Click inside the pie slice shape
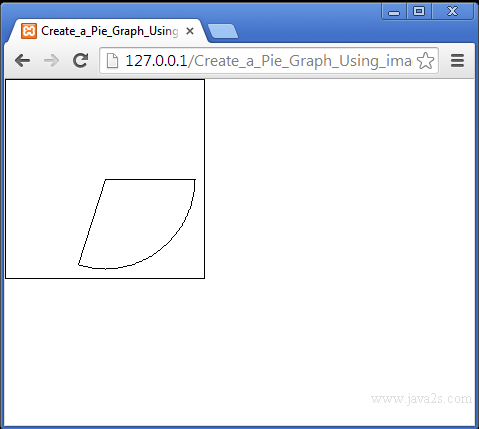 tap(140, 220)
